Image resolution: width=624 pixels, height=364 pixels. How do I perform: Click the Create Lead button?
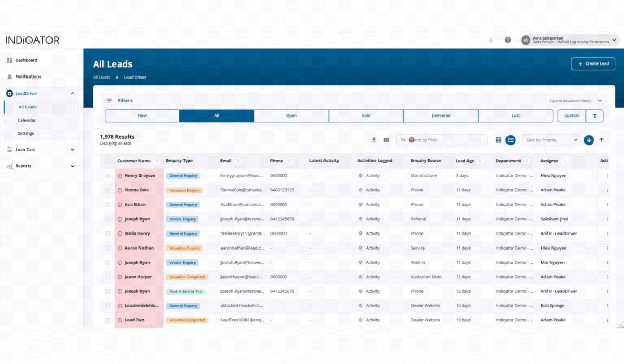[x=593, y=63]
